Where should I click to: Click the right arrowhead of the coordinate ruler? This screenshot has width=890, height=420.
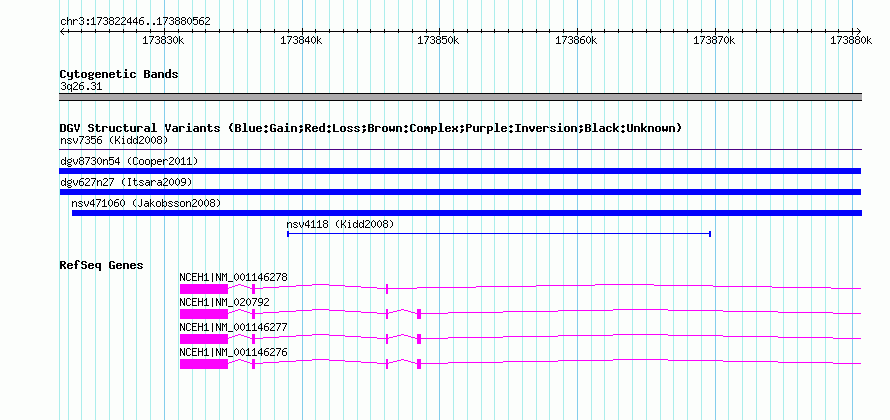pos(858,31)
